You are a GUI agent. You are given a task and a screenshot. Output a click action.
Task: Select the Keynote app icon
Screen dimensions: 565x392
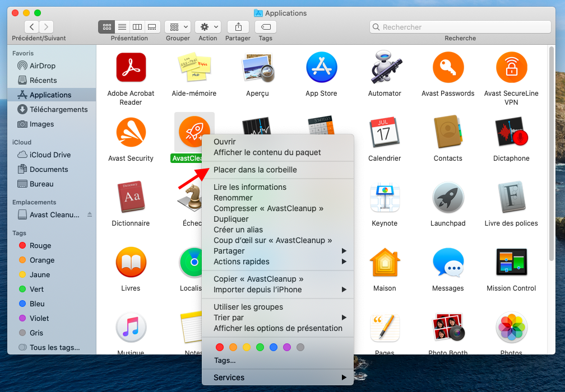click(x=385, y=198)
